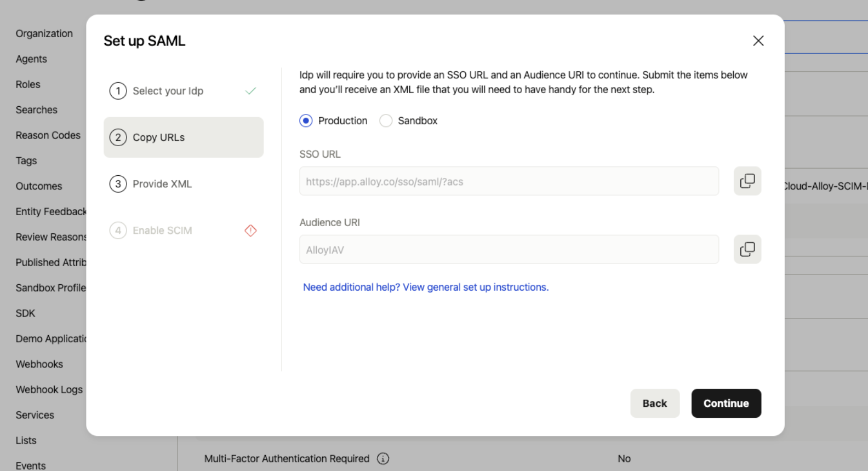Viewport: 868px width, 472px height.
Task: Click the Cloud-Alloy-SCIM text behind the dialog
Action: pos(826,186)
